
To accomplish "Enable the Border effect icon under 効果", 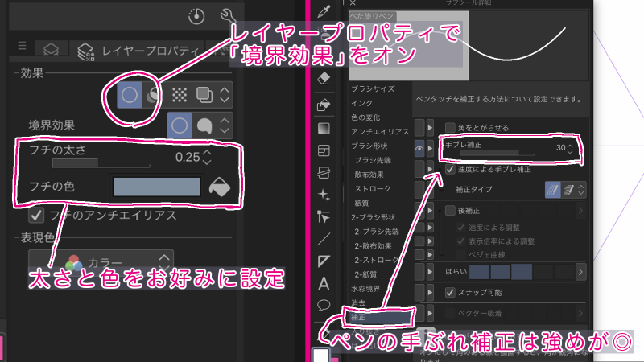I will pyautogui.click(x=130, y=95).
